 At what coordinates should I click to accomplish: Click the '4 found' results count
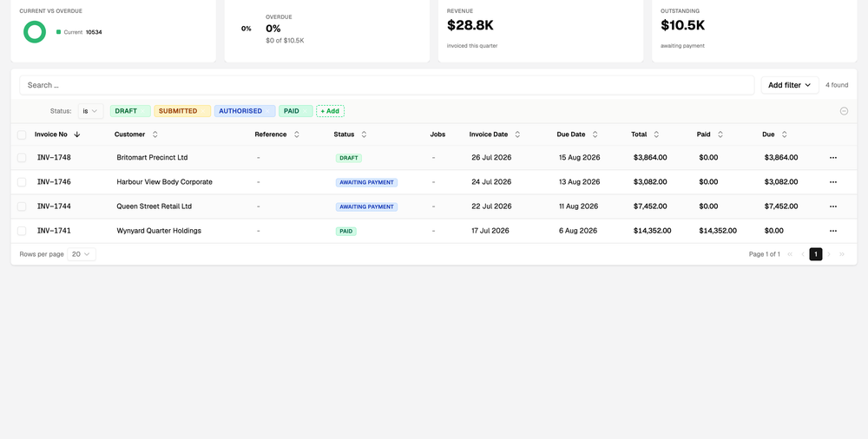click(837, 85)
